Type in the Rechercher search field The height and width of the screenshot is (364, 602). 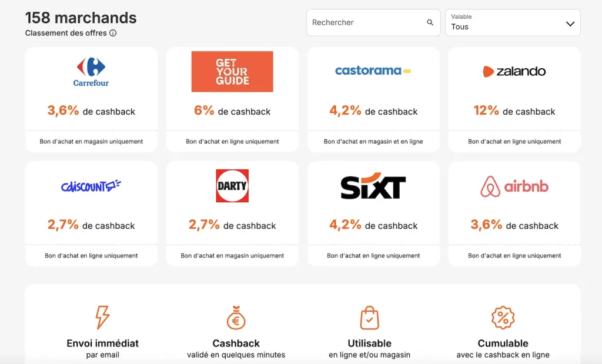(x=366, y=23)
